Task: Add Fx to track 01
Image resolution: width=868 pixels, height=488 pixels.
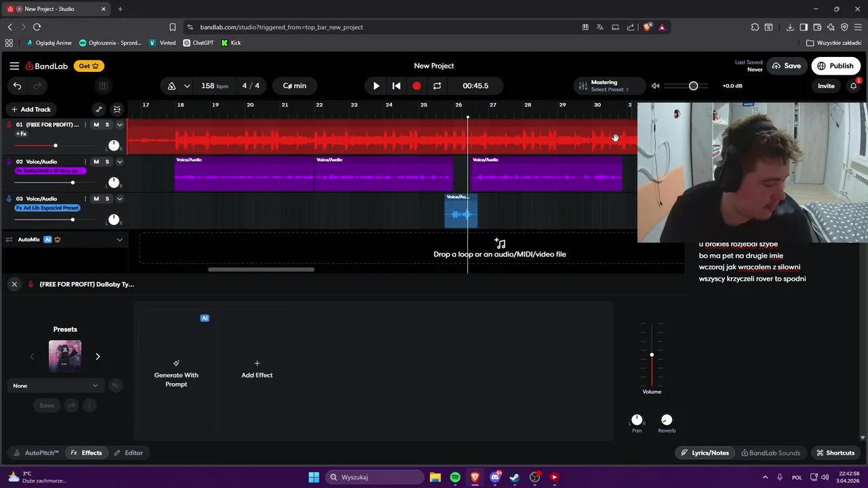Action: [x=21, y=134]
